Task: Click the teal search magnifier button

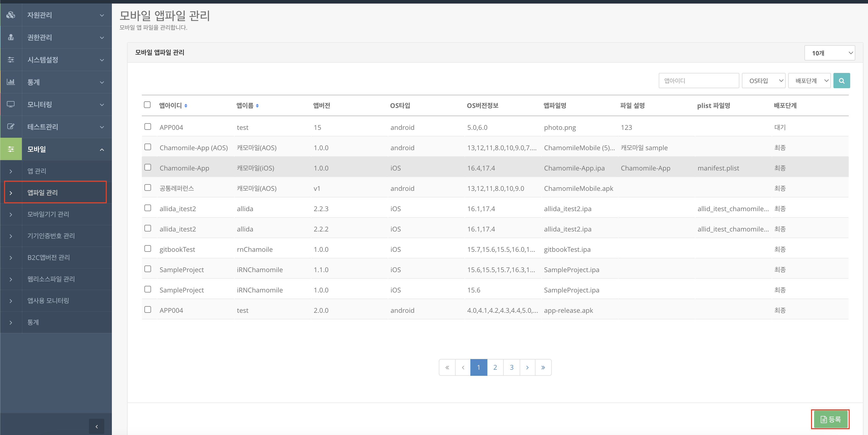Action: click(x=841, y=81)
